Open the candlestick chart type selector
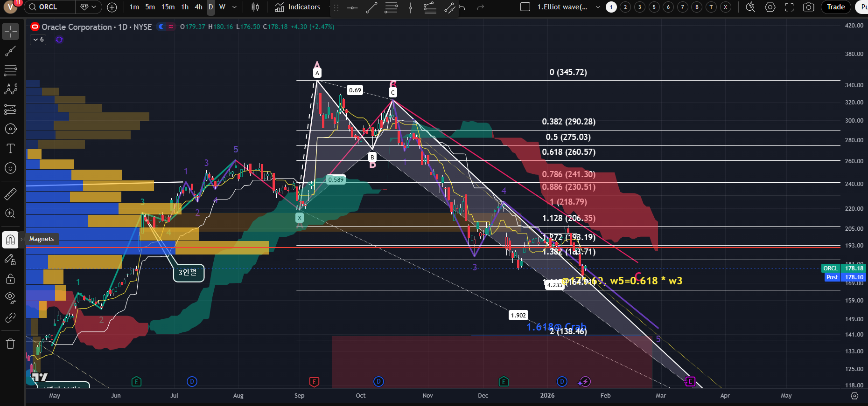Screen dimensions: 868x406 [x=255, y=7]
